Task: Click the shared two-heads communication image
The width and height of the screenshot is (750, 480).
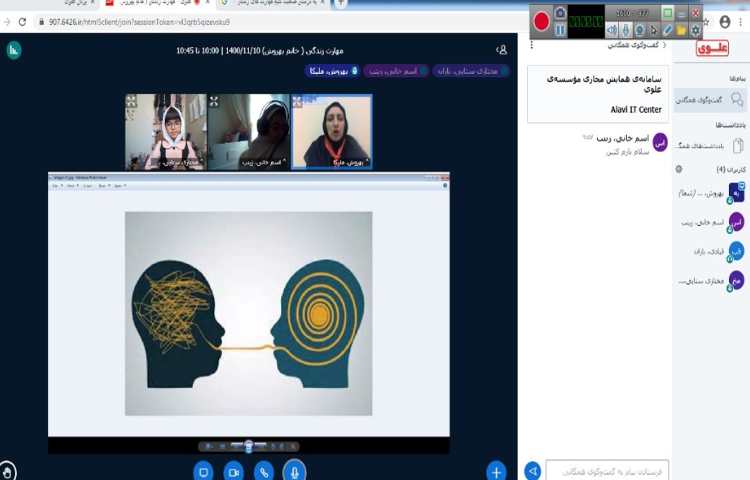Action: 248,314
